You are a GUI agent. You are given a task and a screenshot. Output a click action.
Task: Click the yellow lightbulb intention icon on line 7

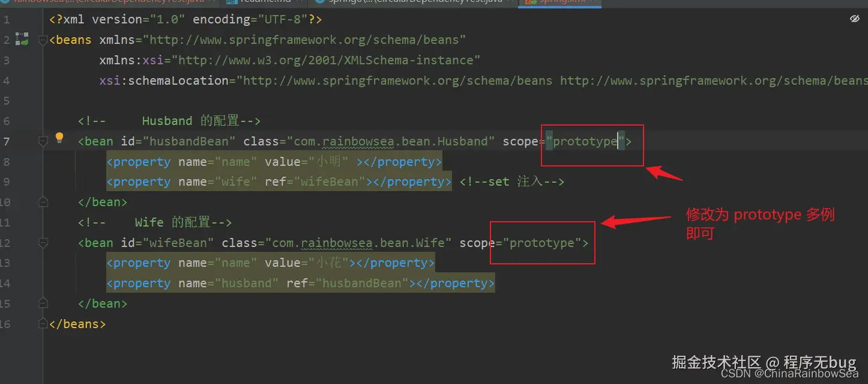coord(59,138)
